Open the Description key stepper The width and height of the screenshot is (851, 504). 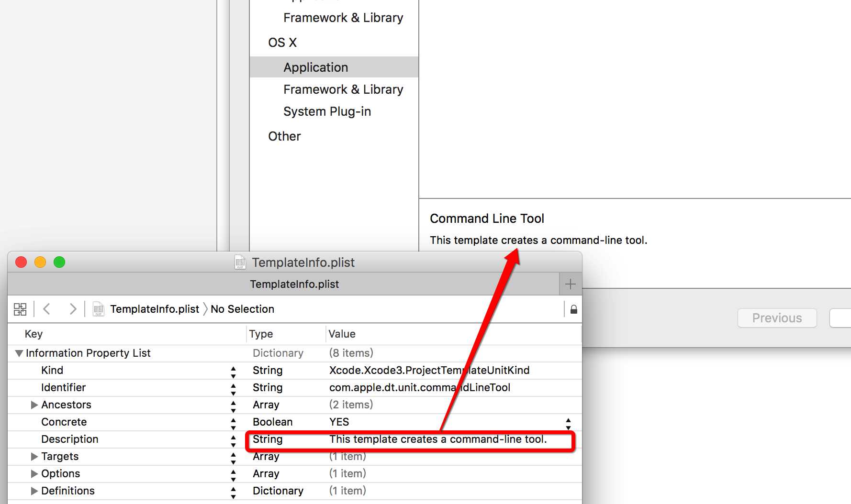233,441
